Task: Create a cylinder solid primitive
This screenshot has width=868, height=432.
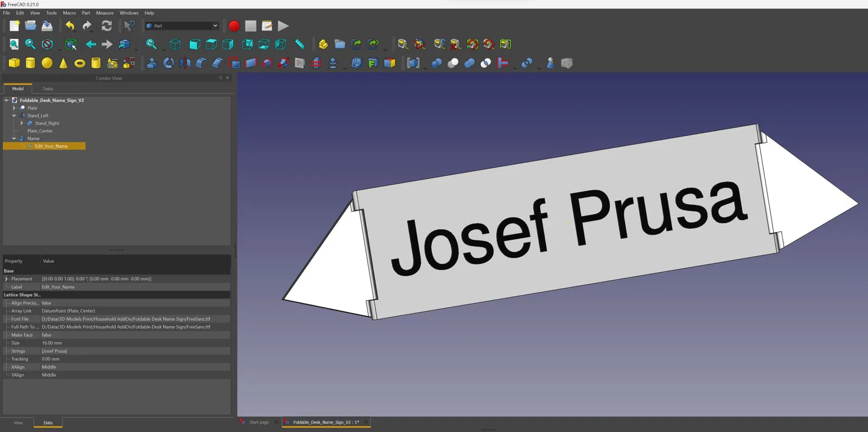Action: [x=30, y=63]
